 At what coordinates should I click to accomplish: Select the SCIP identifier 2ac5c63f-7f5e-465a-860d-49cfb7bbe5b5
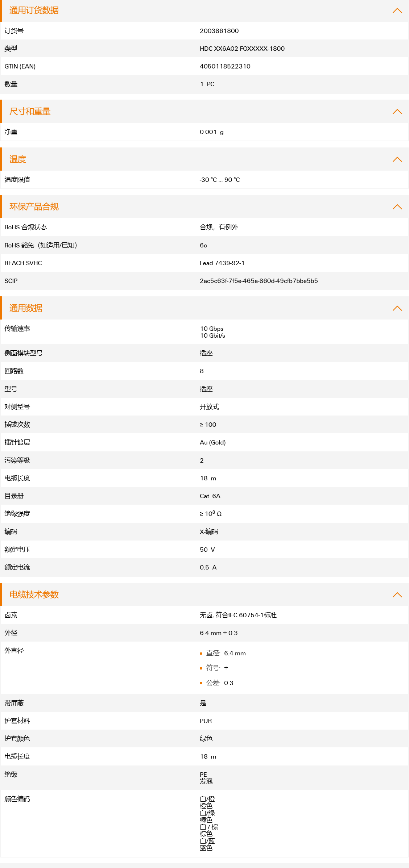[259, 281]
